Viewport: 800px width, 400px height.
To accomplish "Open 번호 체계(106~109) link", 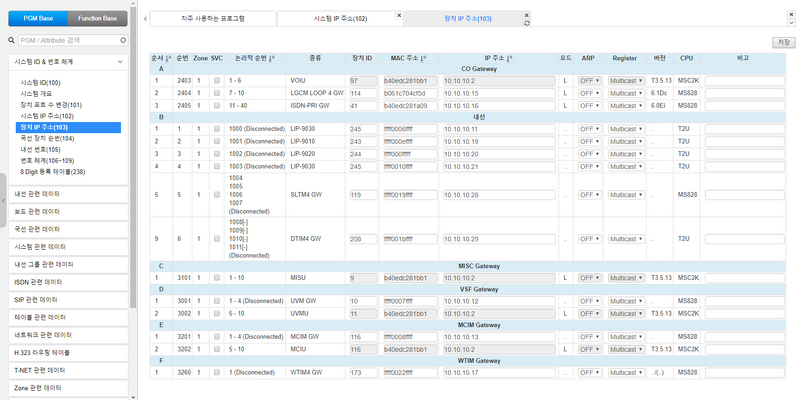I will [47, 161].
